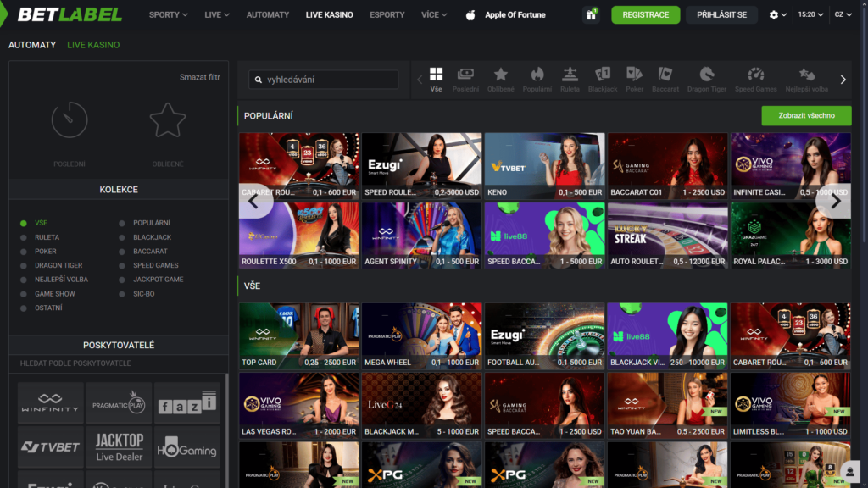Pick the Game Show collection filter
Viewport: 868px width, 488px height.
[25, 294]
